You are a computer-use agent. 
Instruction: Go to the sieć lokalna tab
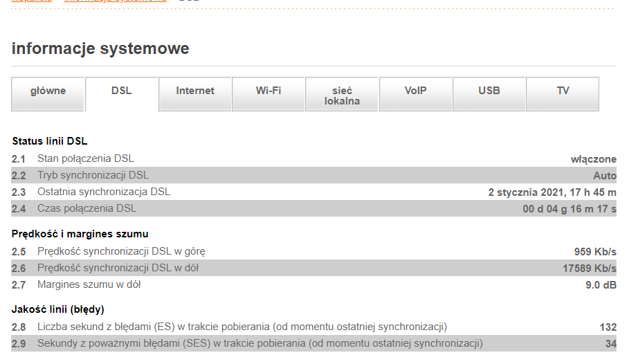point(342,95)
